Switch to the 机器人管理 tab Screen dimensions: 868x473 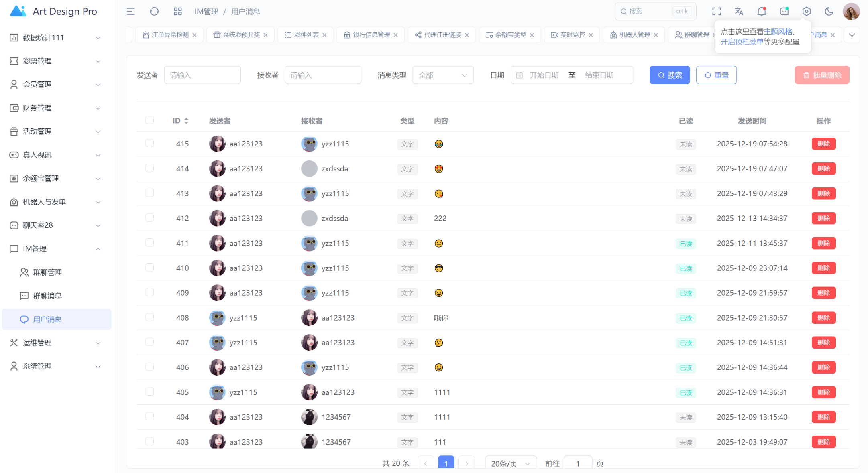634,35
